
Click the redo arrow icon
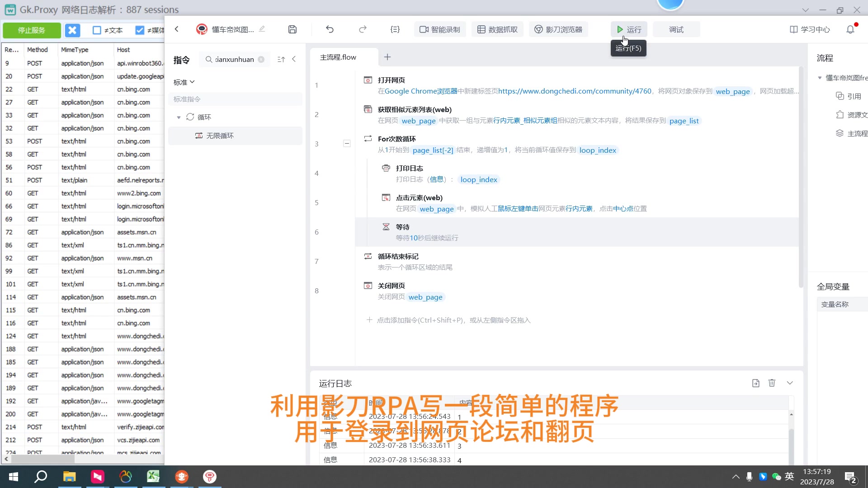click(363, 29)
